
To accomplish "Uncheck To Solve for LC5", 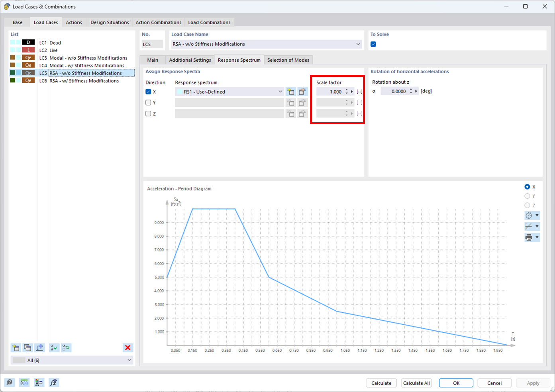I will 373,44.
